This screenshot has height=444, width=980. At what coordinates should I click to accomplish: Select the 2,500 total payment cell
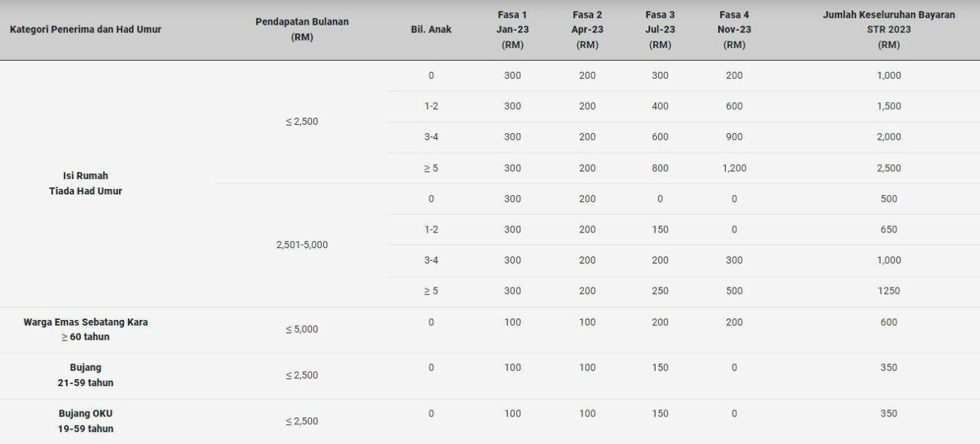(x=889, y=168)
